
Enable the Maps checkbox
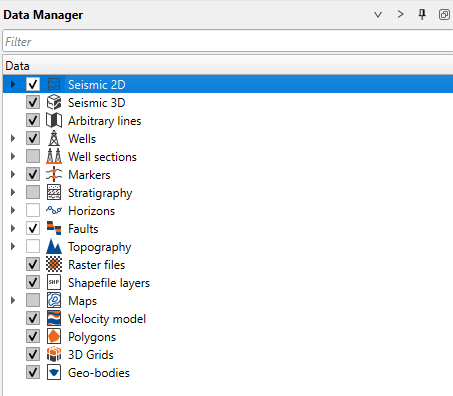pyautogui.click(x=33, y=300)
